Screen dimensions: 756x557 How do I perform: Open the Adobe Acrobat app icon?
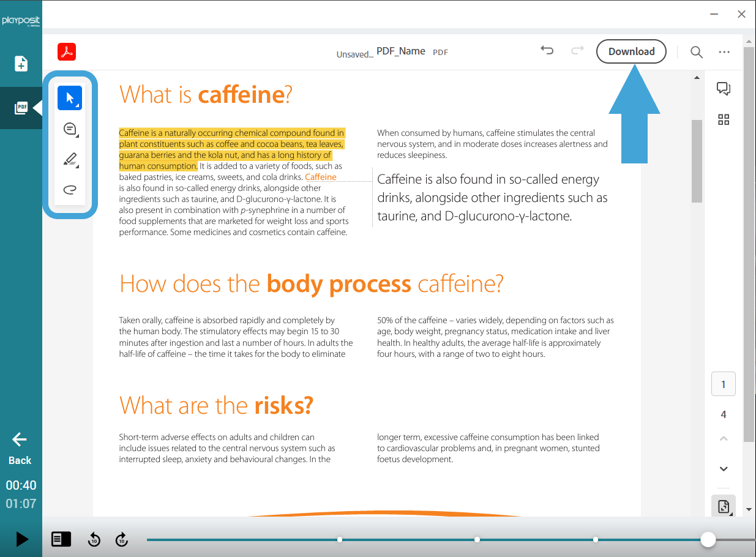pos(66,52)
